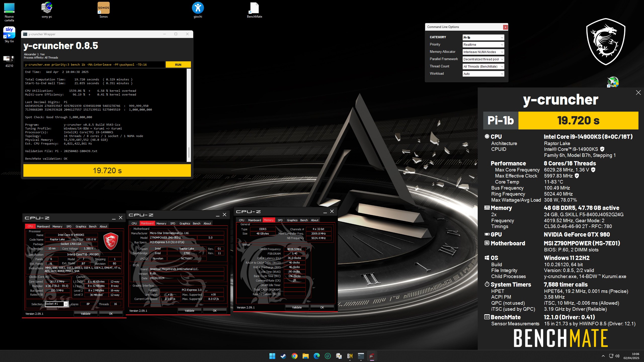Open the Workload Auto dropdown
The width and height of the screenshot is (644, 362).
click(483, 74)
